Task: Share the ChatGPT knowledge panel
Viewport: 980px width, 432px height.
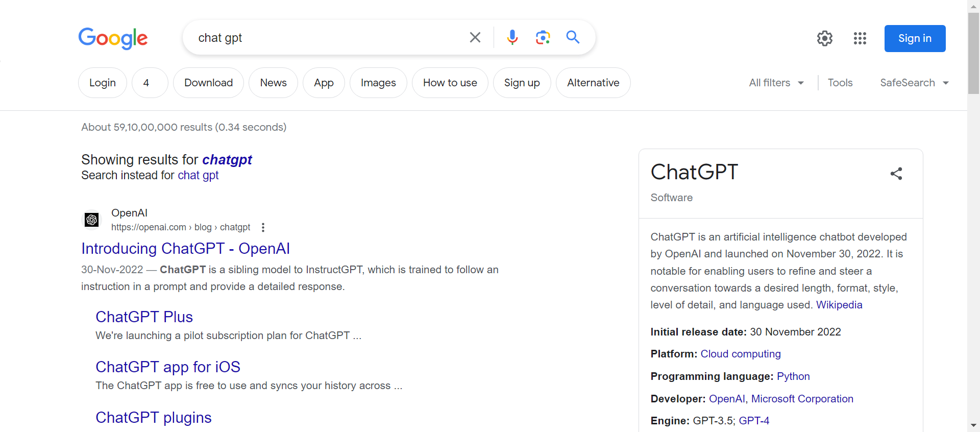Action: click(x=896, y=174)
